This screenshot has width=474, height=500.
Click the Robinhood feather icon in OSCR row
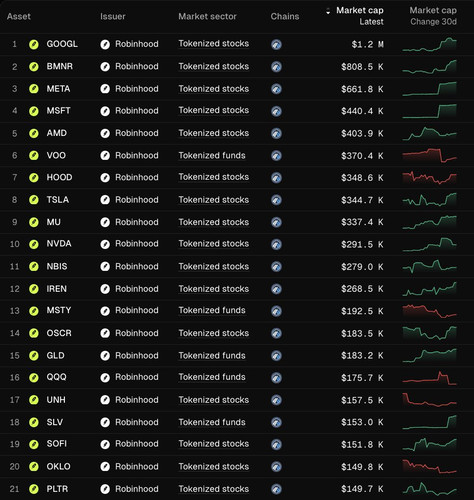coord(105,333)
